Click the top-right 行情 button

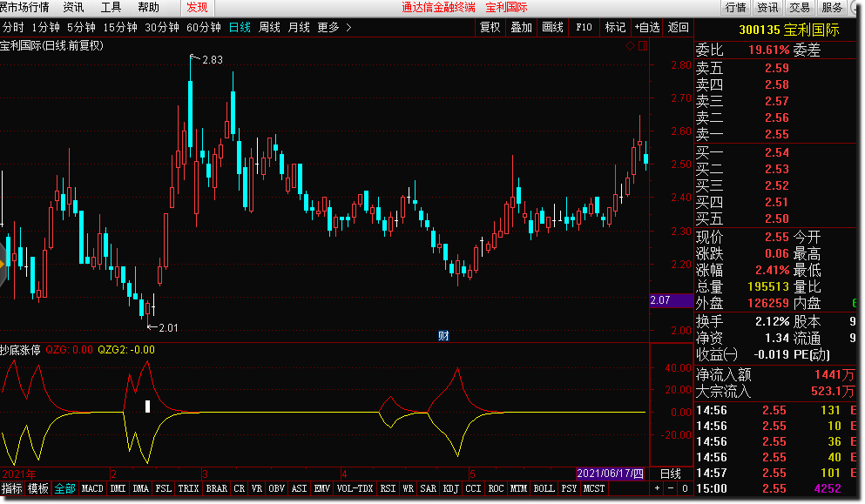(x=735, y=8)
